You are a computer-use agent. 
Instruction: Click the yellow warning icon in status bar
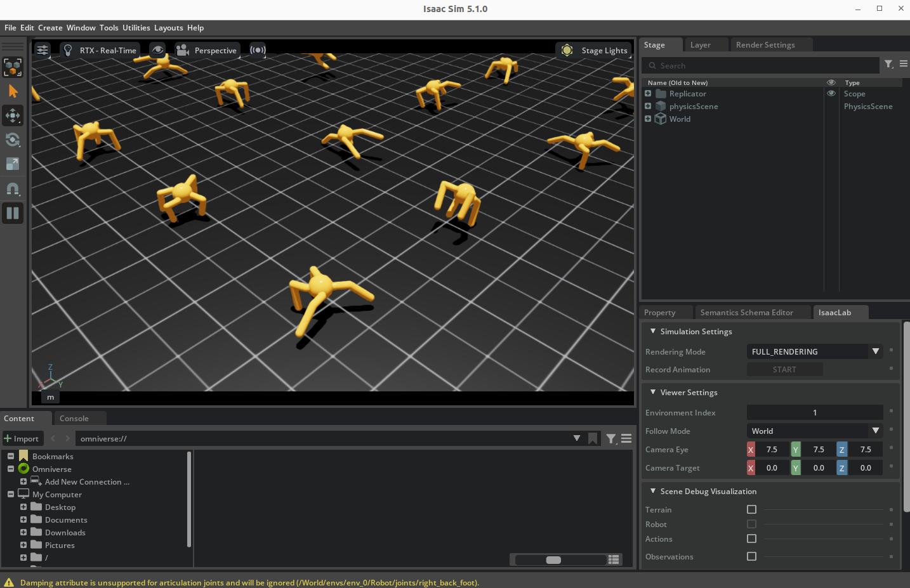[x=9, y=582]
